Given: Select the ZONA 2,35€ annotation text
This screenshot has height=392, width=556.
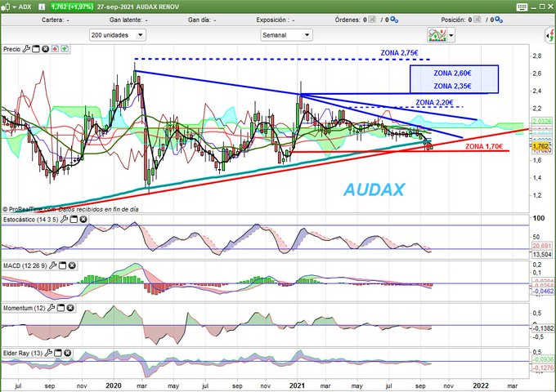Looking at the screenshot, I should pos(452,86).
